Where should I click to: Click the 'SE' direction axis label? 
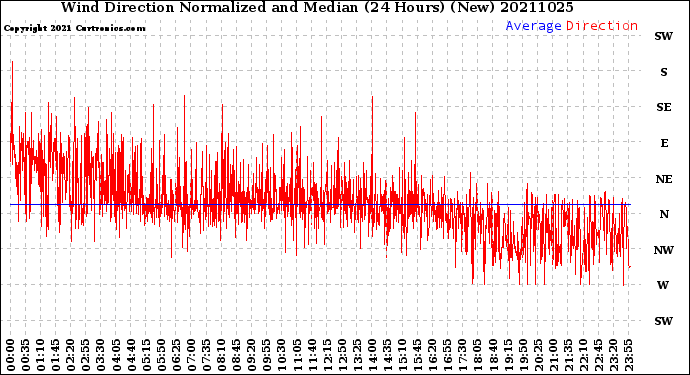pyautogui.click(x=664, y=107)
